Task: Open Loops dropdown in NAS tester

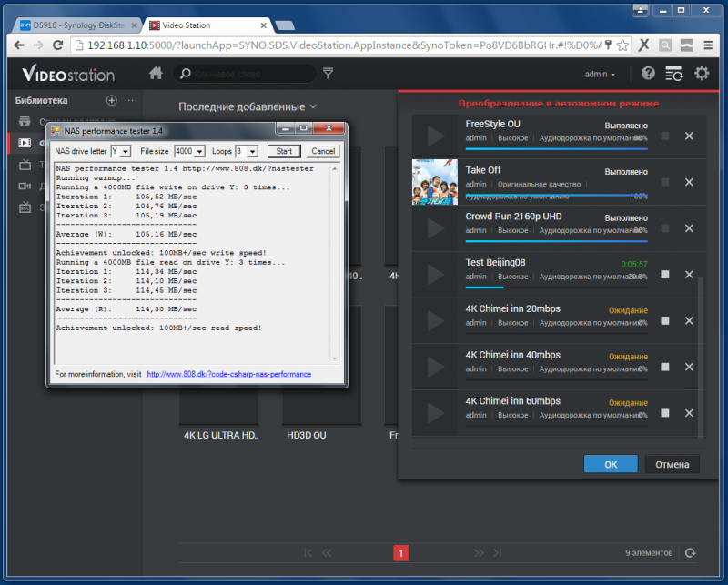Action: [x=253, y=151]
